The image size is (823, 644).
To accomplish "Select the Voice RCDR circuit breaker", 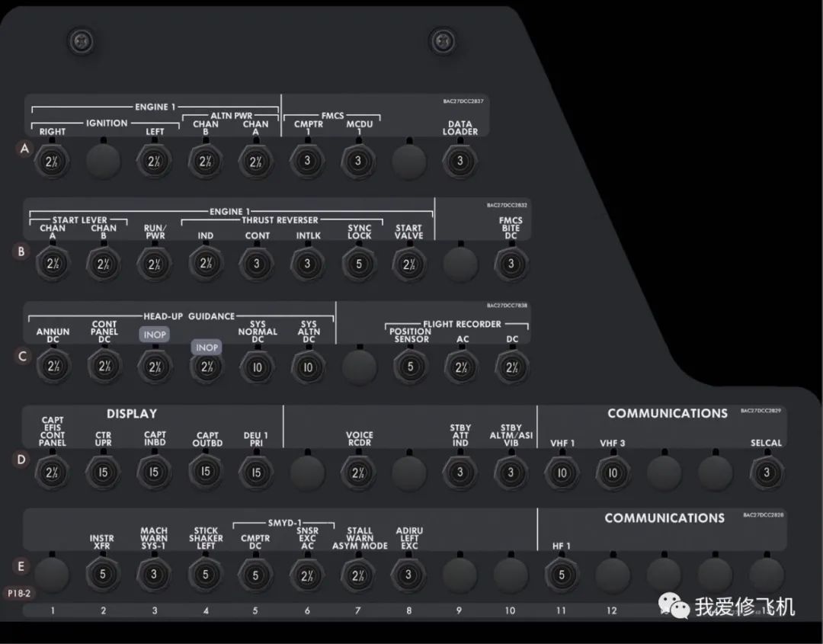I will point(358,473).
